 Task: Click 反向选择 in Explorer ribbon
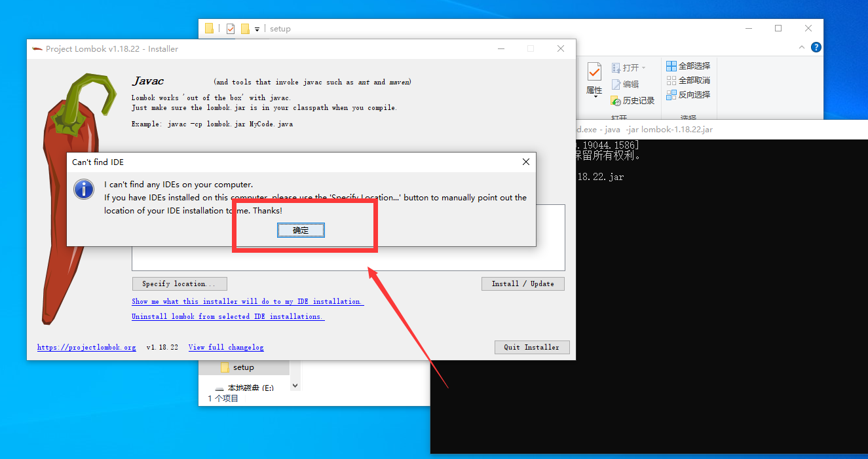tap(689, 94)
